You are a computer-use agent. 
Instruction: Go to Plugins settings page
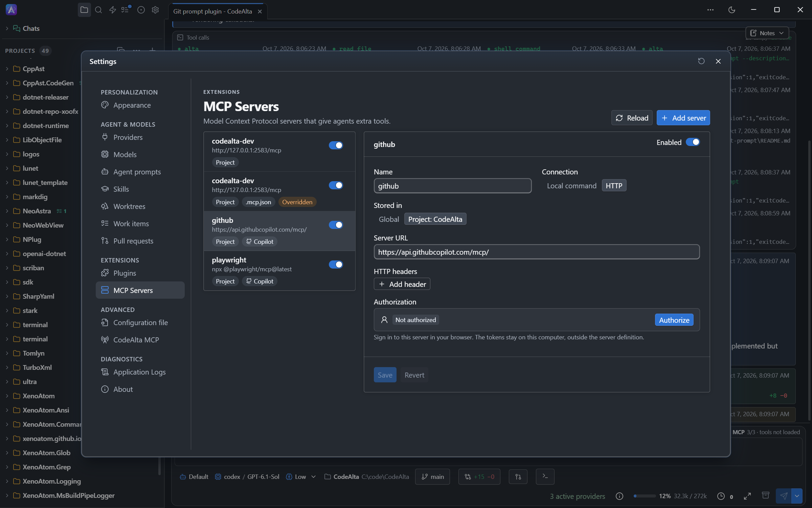pyautogui.click(x=140, y=273)
